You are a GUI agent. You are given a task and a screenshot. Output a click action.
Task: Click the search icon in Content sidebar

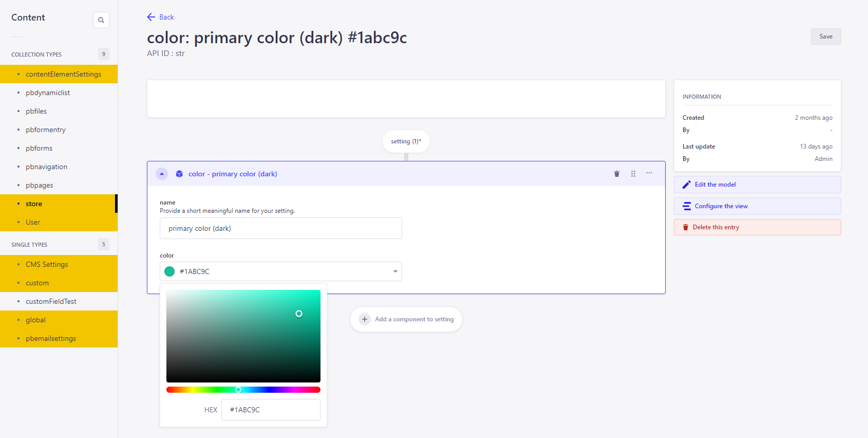tap(101, 20)
